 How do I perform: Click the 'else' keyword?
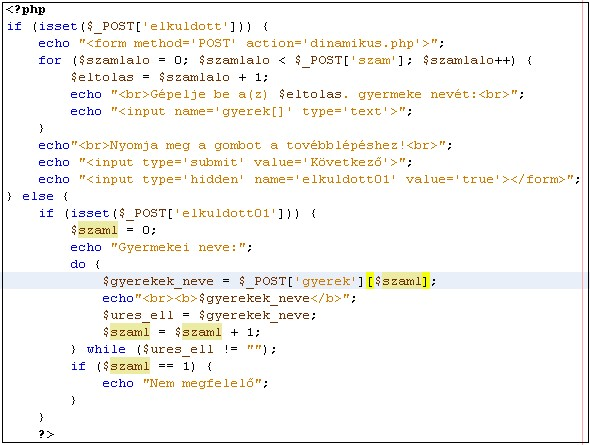coord(38,196)
